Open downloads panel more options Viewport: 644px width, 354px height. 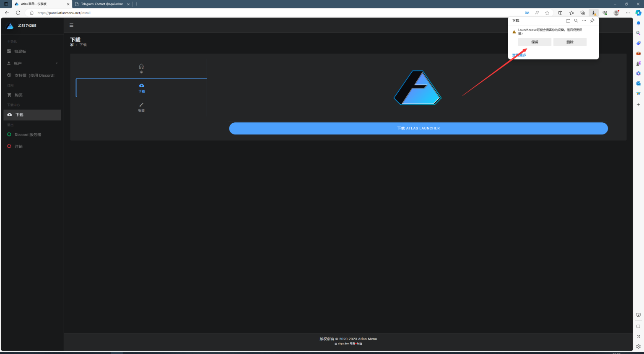[x=584, y=21]
